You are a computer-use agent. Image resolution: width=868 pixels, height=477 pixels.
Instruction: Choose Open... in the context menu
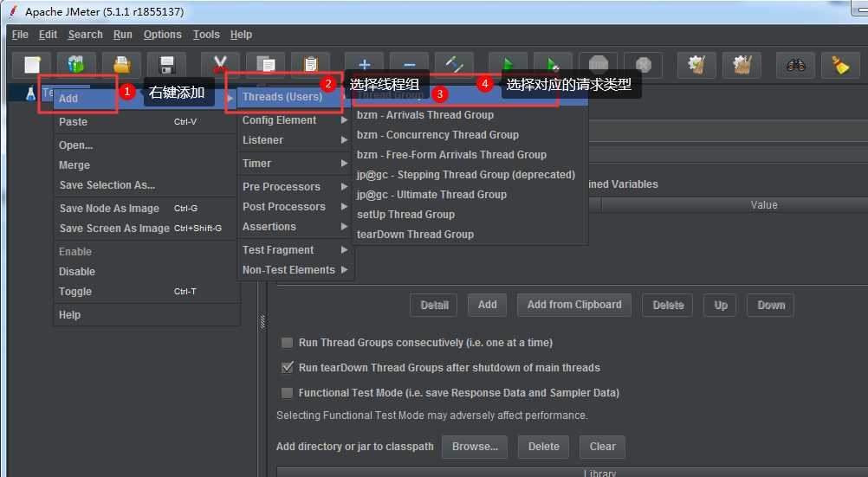(x=146, y=145)
